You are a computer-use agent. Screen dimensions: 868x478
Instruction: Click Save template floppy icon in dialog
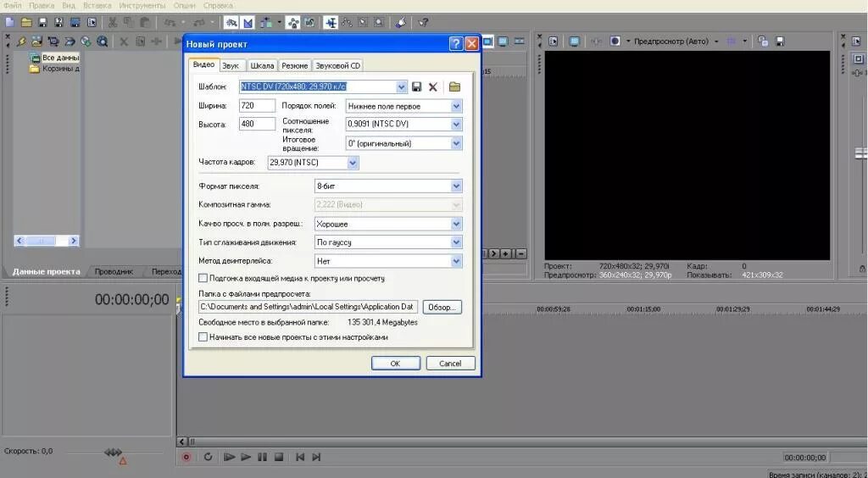point(417,86)
